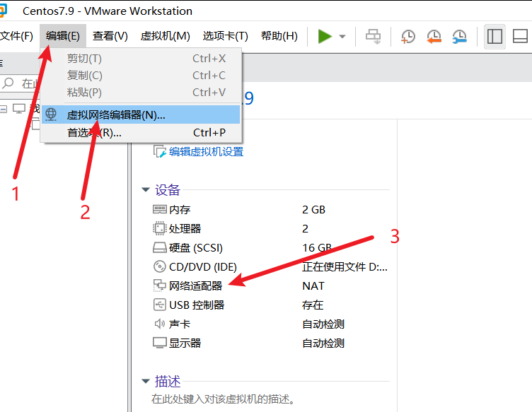Click the display monitor icon
532x412 pixels.
(x=159, y=343)
